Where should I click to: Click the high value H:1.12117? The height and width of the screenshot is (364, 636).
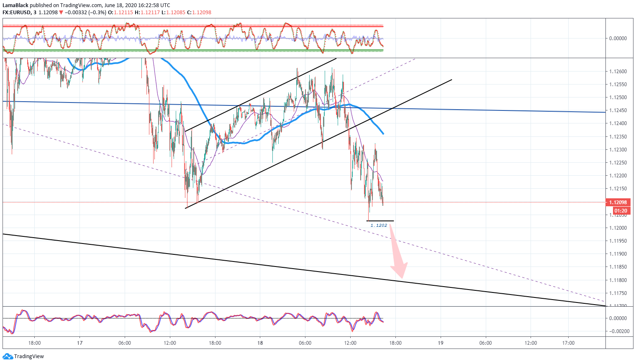click(x=147, y=13)
